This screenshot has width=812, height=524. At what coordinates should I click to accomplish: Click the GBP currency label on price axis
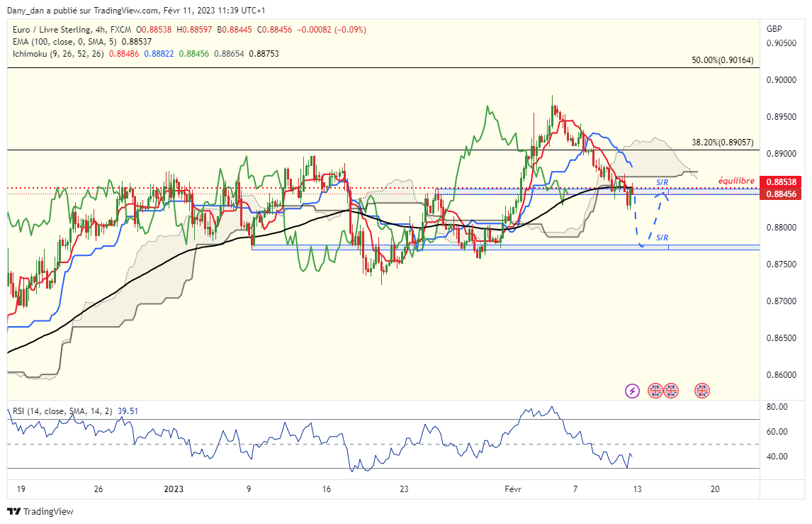[774, 29]
